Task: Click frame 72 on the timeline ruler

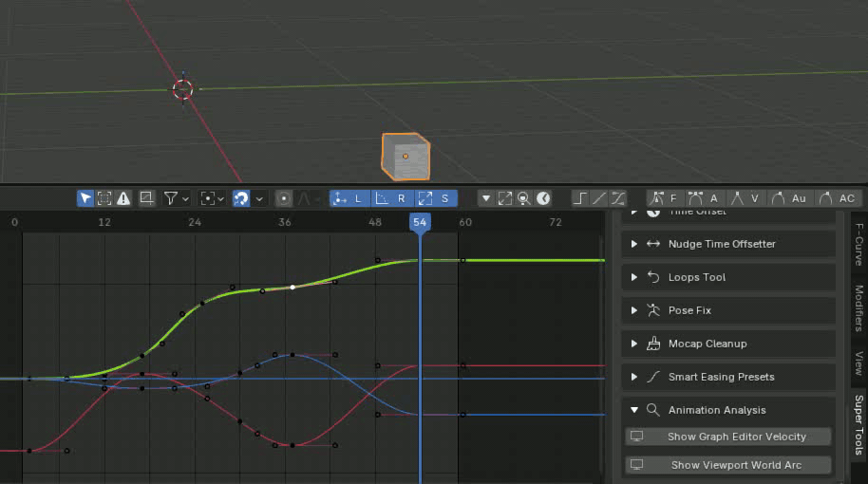Action: click(x=556, y=222)
